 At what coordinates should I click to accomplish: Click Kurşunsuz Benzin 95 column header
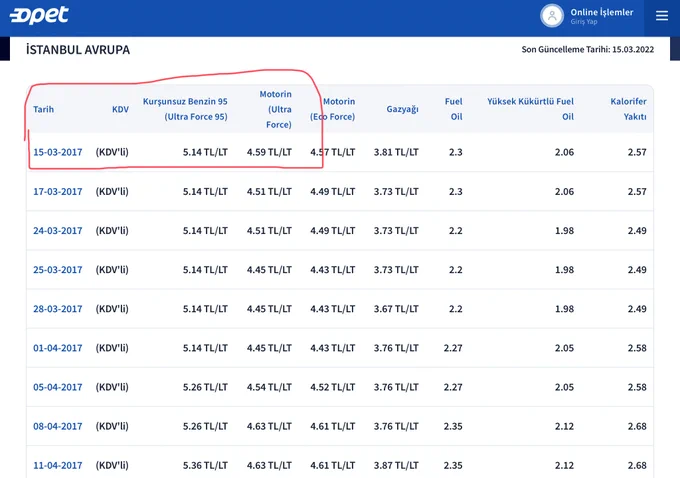tap(185, 109)
